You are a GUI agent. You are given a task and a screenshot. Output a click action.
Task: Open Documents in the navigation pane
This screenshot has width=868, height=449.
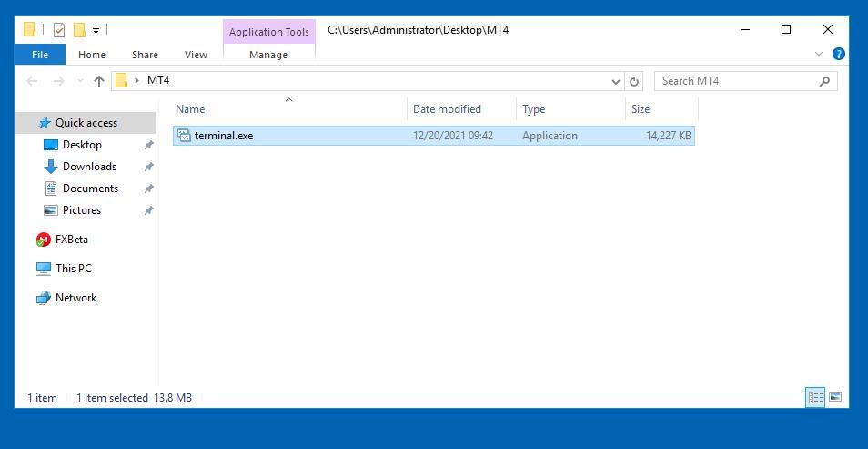coord(90,189)
